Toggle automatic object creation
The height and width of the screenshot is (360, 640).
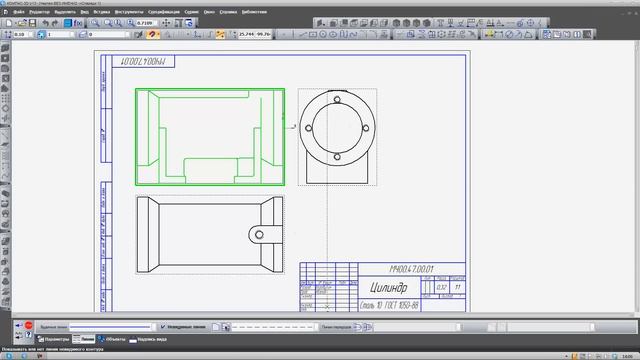pyautogui.click(x=19, y=335)
